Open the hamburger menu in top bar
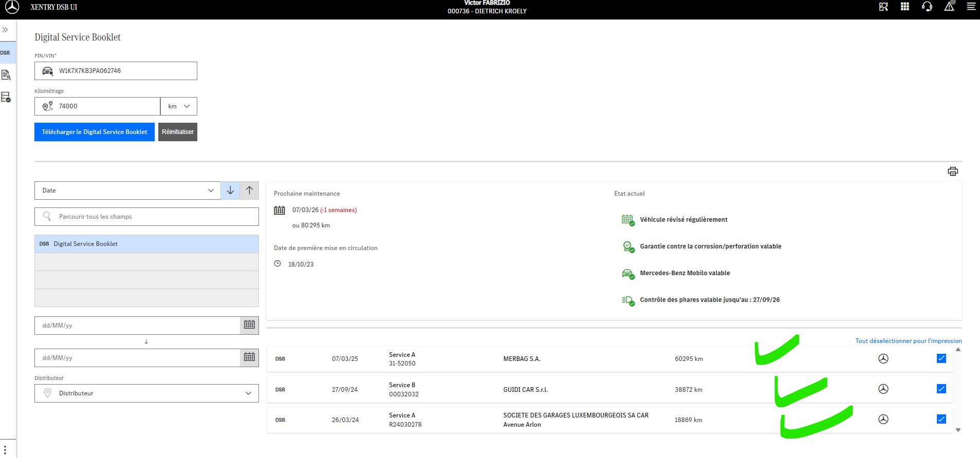980x458 pixels. (971, 7)
